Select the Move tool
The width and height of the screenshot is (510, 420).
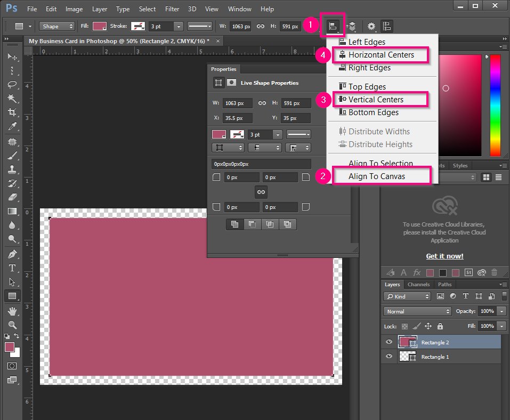[13, 57]
